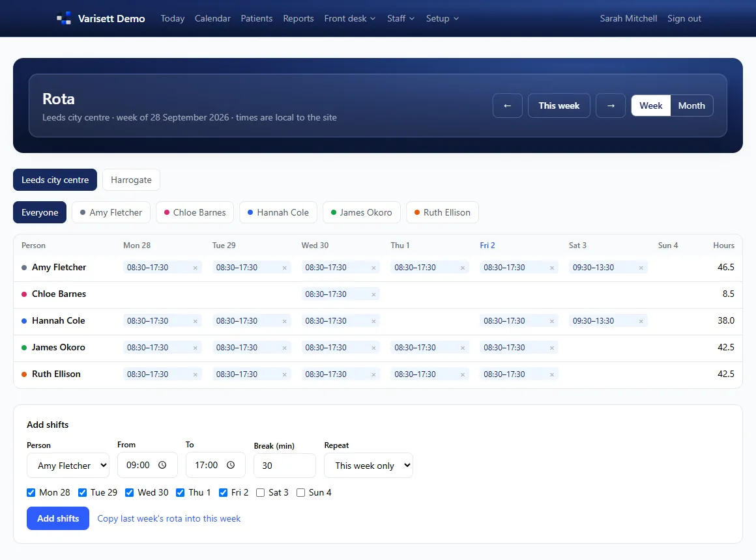The height and width of the screenshot is (560, 756).
Task: Show Everyone in the rota filter
Action: 40,212
